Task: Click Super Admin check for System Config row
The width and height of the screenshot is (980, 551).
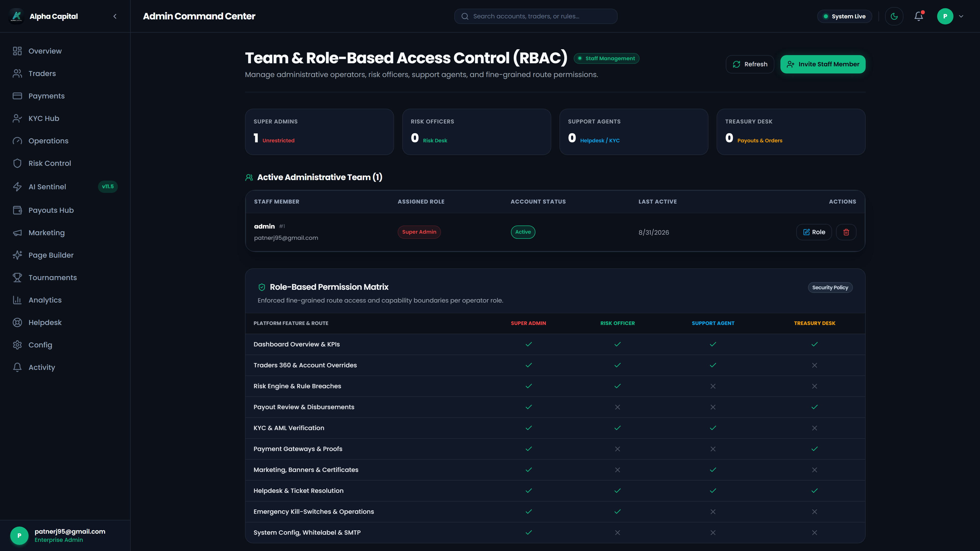Action: pyautogui.click(x=529, y=532)
